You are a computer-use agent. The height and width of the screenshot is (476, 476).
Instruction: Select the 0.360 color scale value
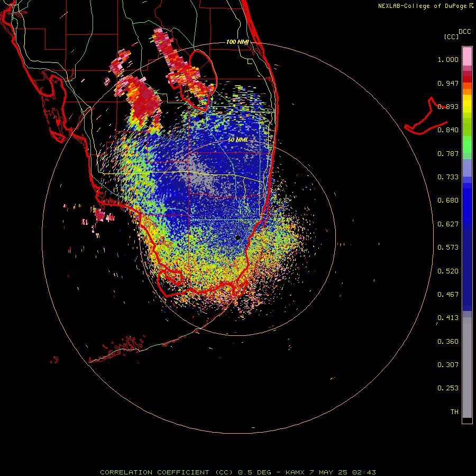coord(448,342)
